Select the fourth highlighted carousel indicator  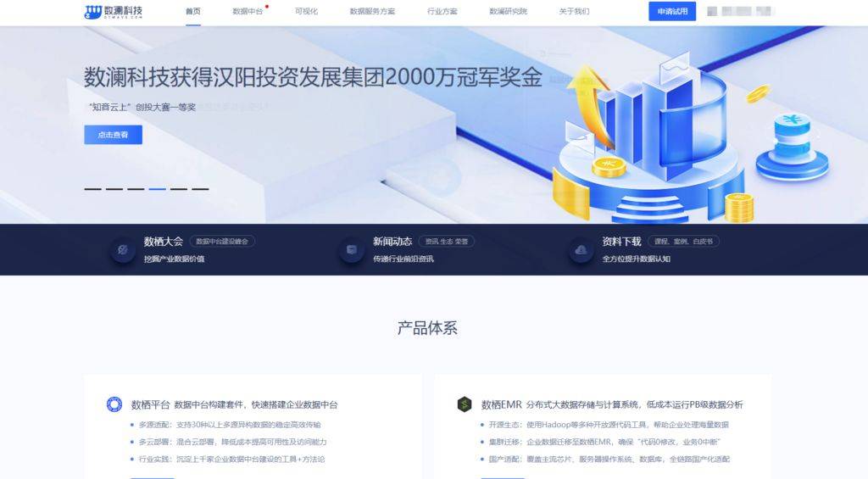coord(157,189)
